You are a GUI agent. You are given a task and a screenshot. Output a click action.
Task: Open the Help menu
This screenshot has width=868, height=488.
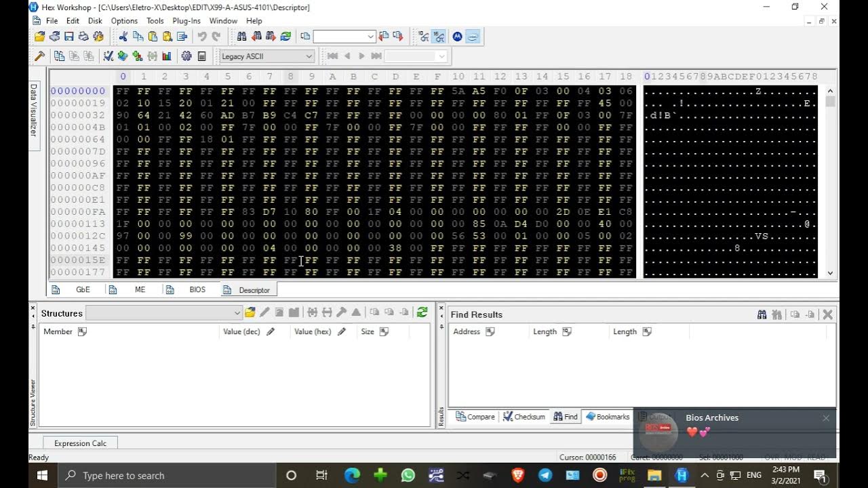tap(254, 21)
